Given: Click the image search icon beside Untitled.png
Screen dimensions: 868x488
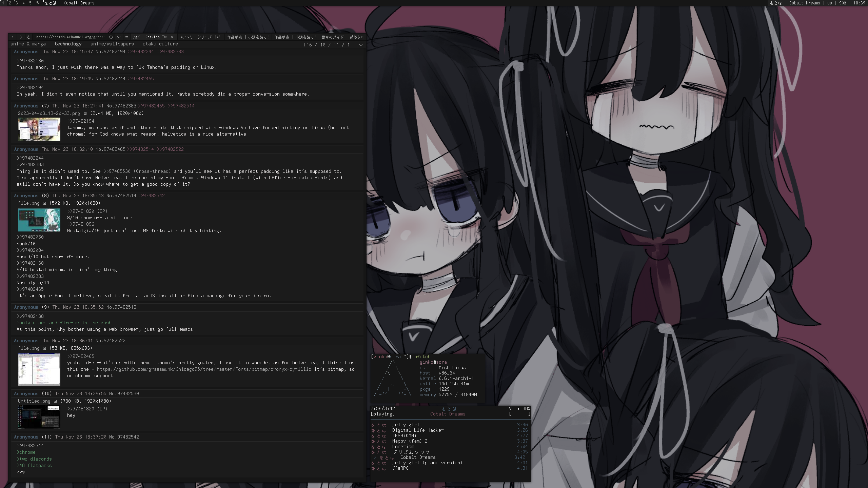Looking at the screenshot, I should coord(55,401).
